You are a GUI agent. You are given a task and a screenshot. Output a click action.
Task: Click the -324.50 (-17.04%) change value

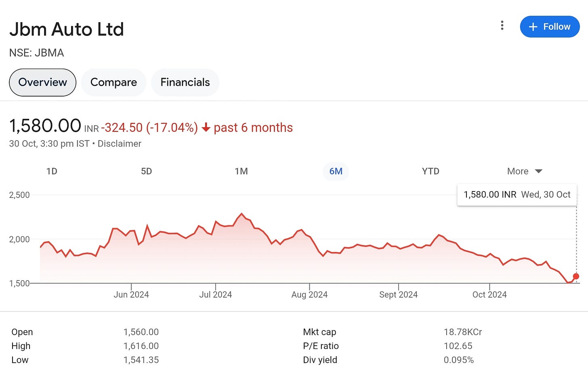coord(149,128)
